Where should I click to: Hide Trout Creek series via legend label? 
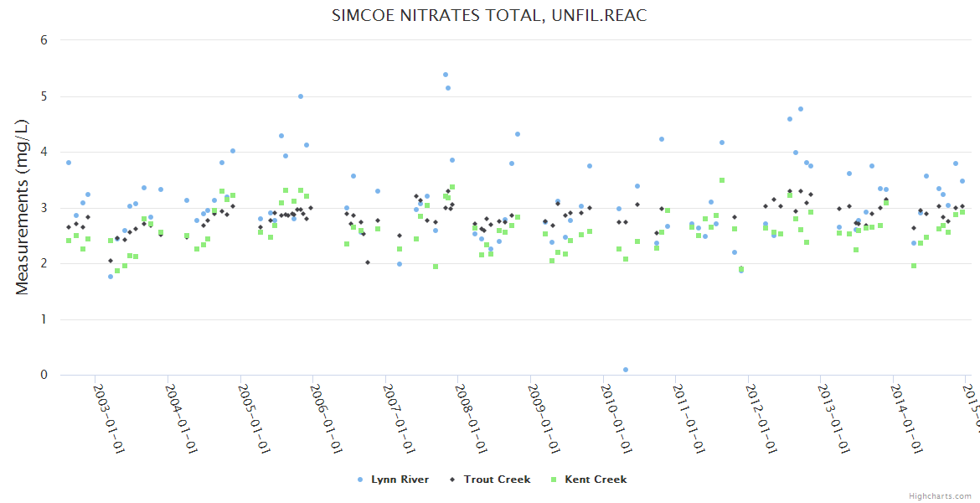pos(497,480)
